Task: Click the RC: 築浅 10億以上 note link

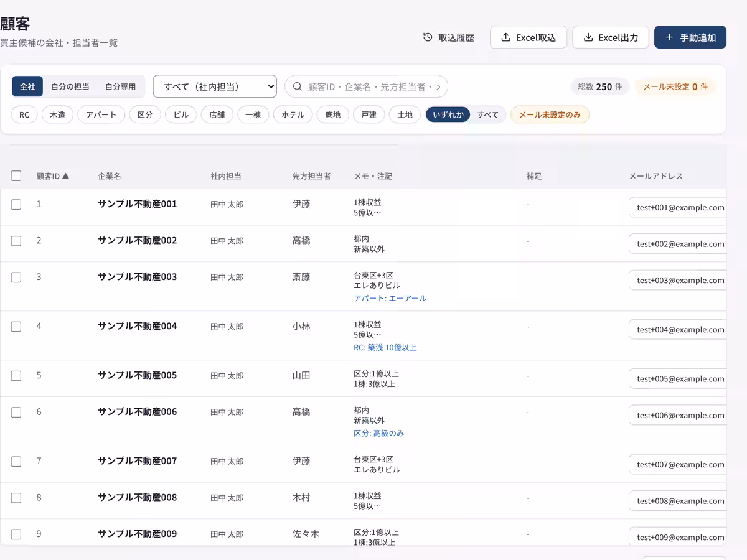Action: click(385, 348)
